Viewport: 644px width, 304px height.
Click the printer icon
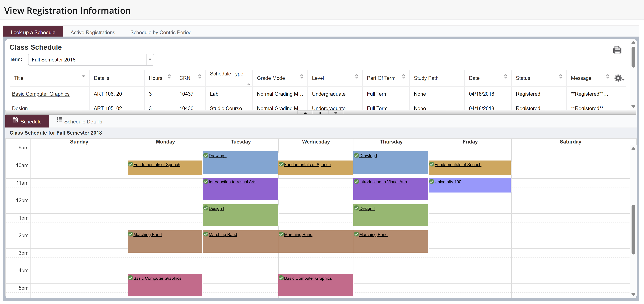[617, 50]
